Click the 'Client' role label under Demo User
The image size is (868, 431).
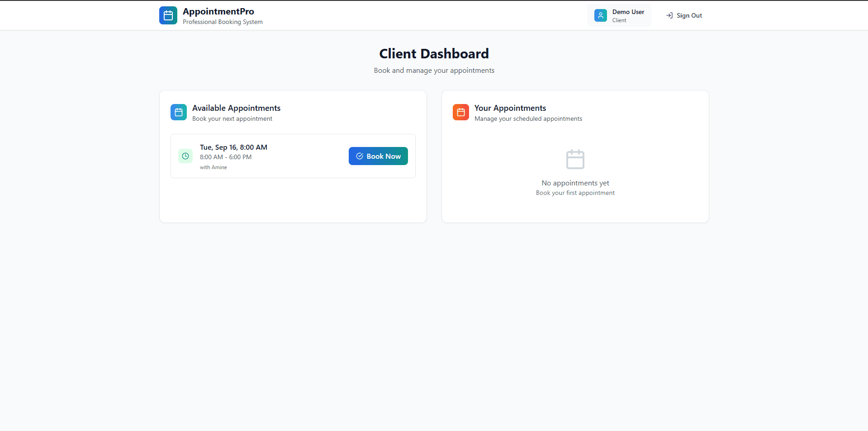[619, 20]
